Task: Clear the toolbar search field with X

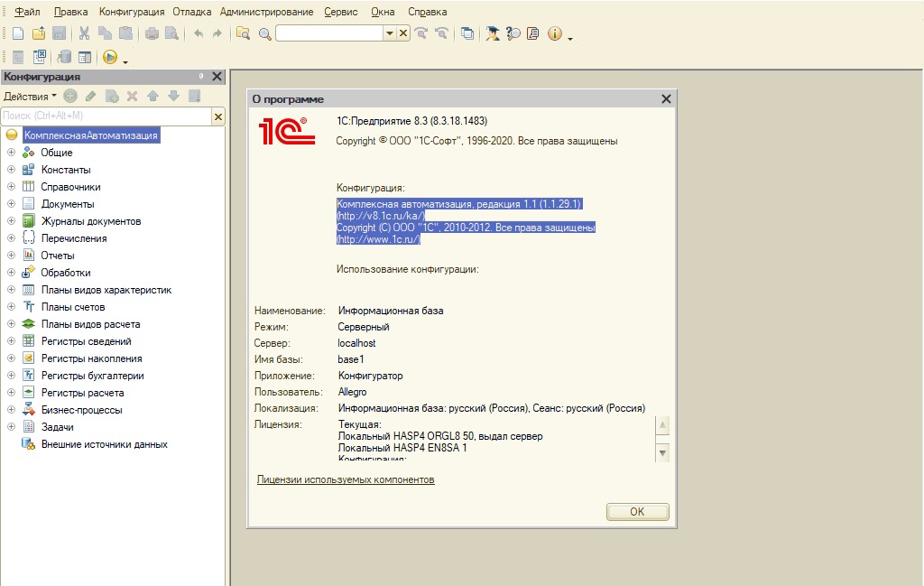Action: pyautogui.click(x=403, y=33)
